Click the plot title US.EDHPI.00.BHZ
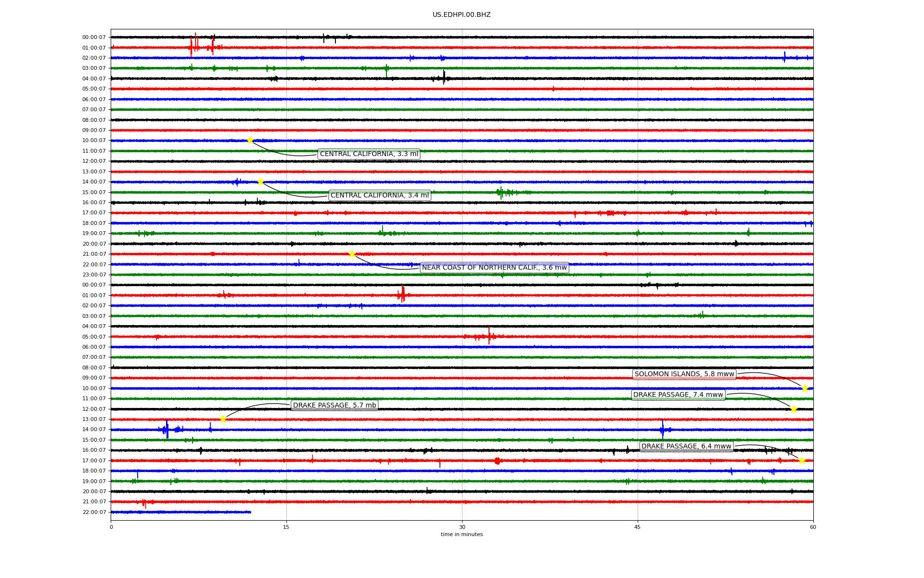This screenshot has height=578, width=924. pos(462,15)
